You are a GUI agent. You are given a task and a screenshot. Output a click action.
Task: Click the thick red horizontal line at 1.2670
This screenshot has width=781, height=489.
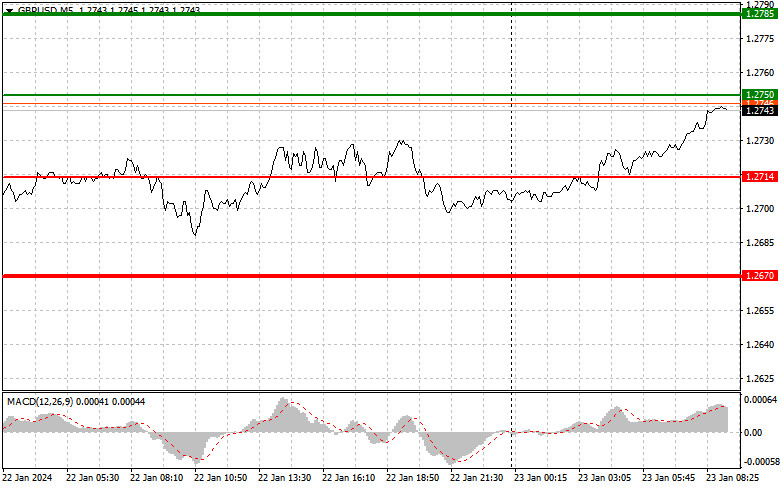372,276
